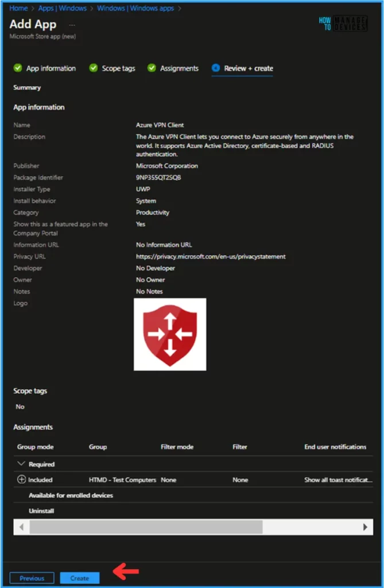
Task: Click the Scope tags section heading
Action: [x=30, y=390]
